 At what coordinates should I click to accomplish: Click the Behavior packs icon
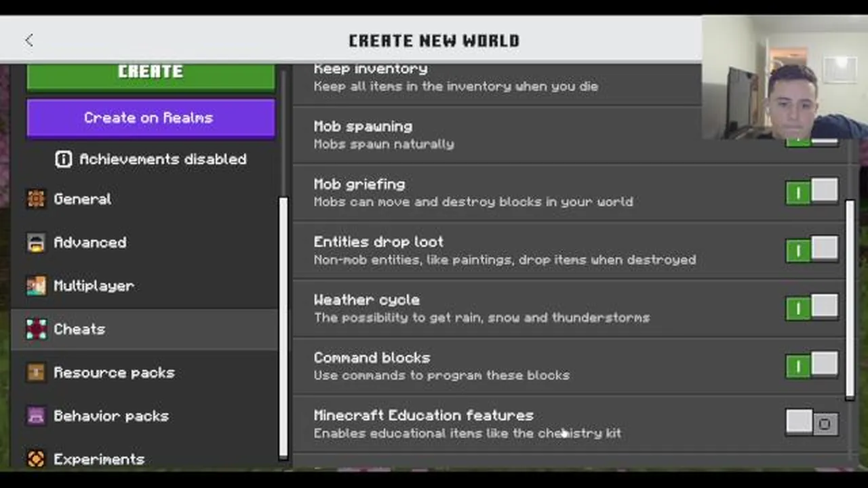(x=36, y=415)
